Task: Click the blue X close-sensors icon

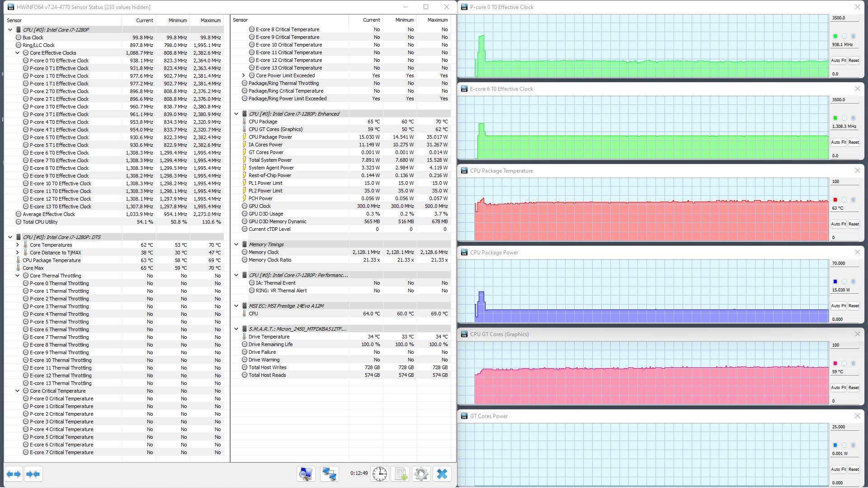Action: point(442,474)
